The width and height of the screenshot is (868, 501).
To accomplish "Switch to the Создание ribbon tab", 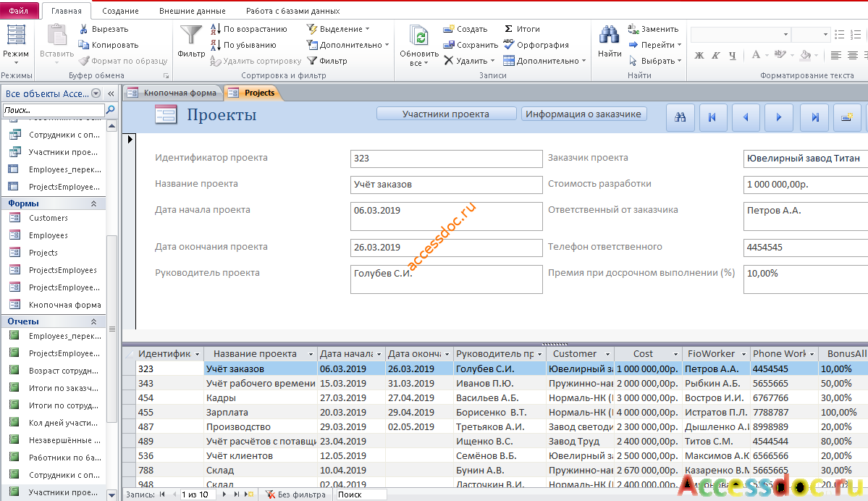I will tap(120, 11).
